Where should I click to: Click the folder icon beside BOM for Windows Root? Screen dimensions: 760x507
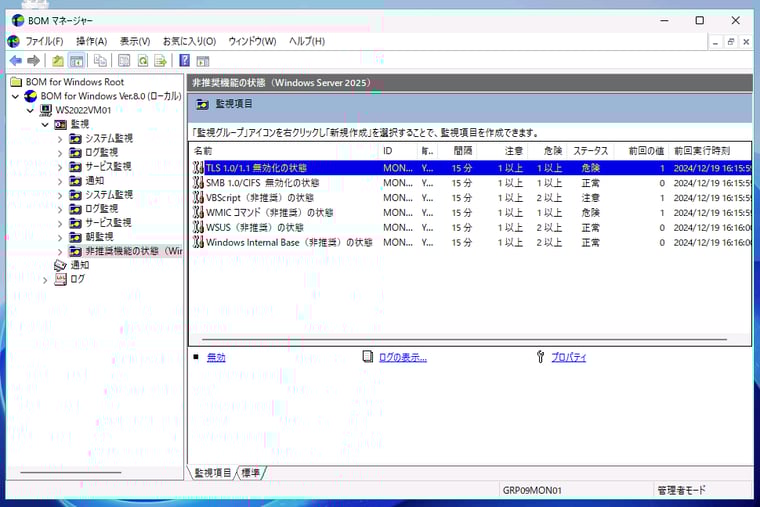coord(16,81)
